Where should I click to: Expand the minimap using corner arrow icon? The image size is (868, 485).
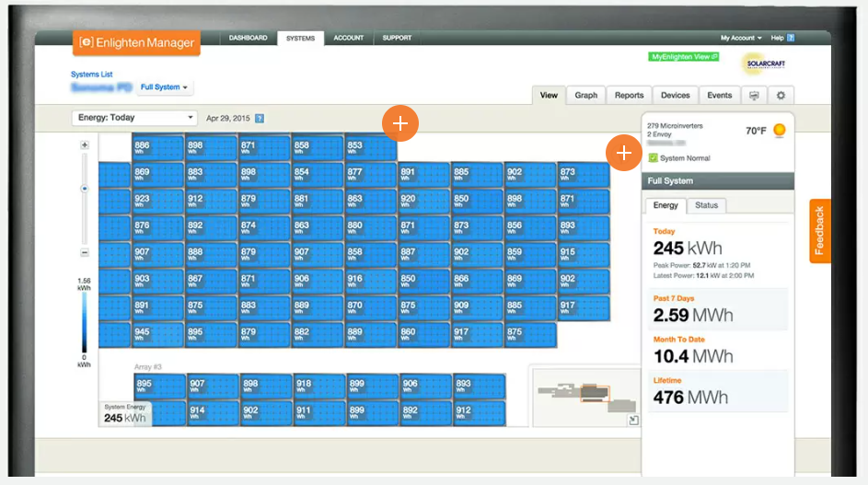634,421
